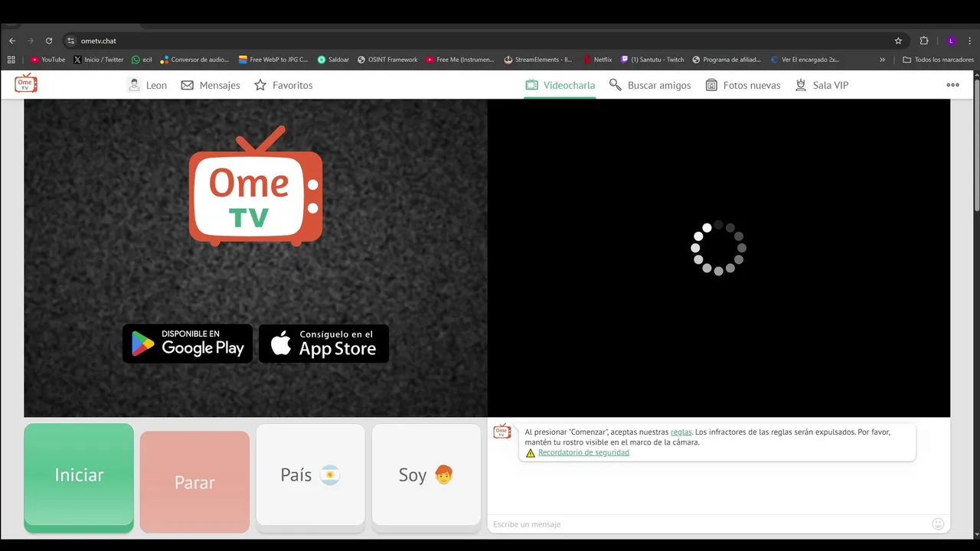
Task: Open the Conversor de audio bookmark
Action: pos(194,59)
